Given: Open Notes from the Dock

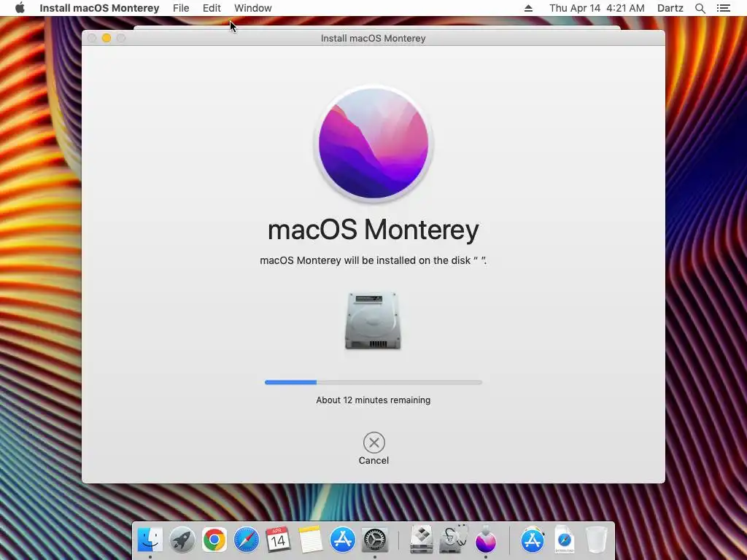Looking at the screenshot, I should (x=310, y=540).
